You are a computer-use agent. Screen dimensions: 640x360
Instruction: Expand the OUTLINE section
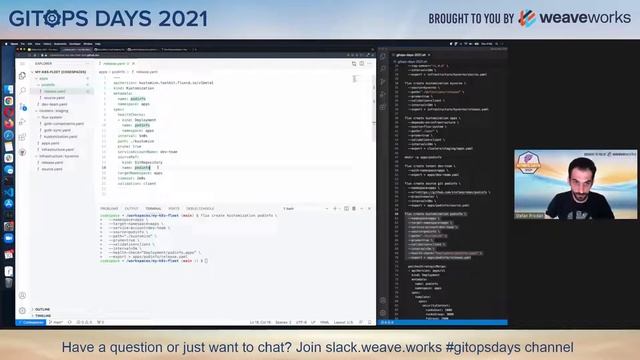point(42,309)
